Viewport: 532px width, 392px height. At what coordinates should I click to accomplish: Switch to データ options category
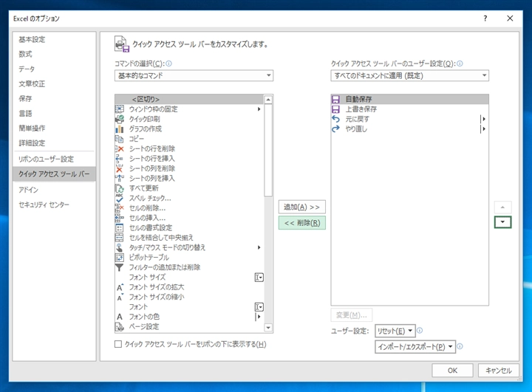coord(27,69)
